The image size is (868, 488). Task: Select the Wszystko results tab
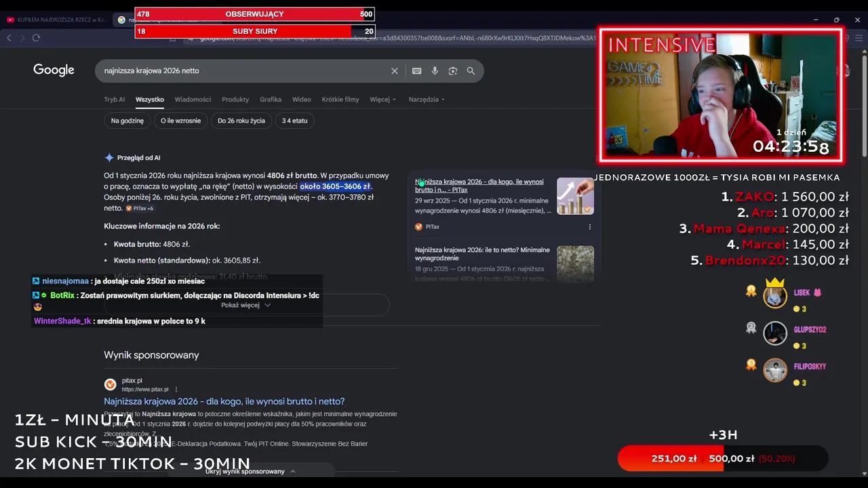pyautogui.click(x=150, y=100)
